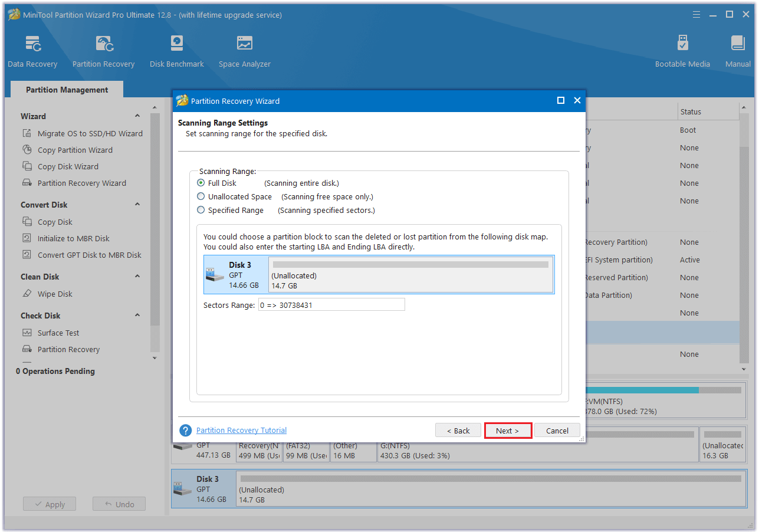
Task: Click Migrate OS to SSD/HD Wizard icon
Action: pyautogui.click(x=27, y=133)
